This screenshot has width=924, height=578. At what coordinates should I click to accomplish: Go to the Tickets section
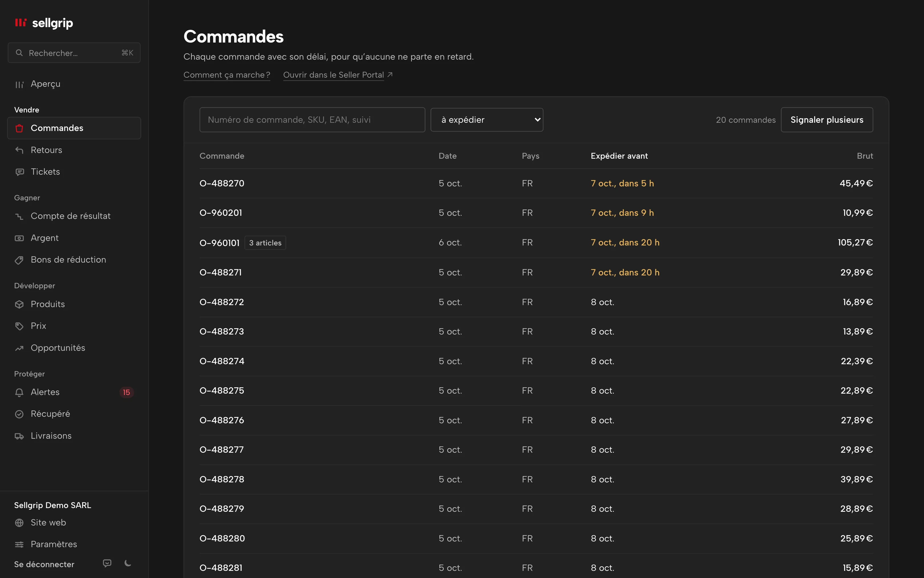coord(74,172)
